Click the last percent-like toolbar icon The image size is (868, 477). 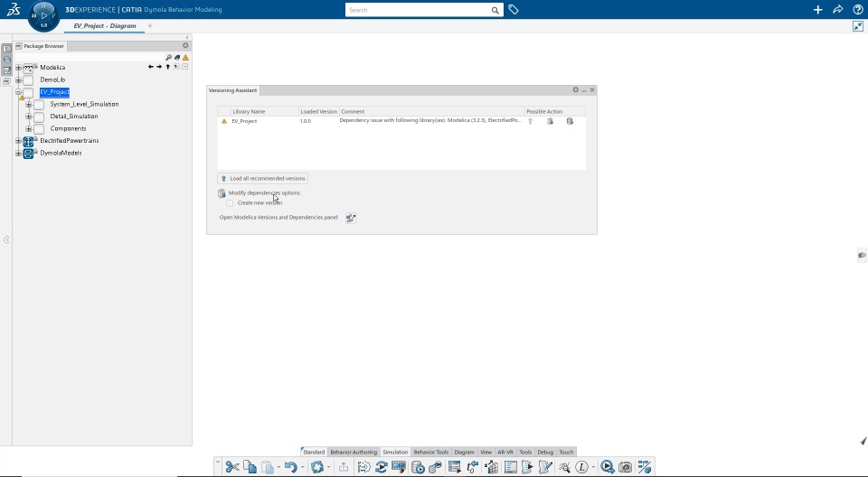644,467
